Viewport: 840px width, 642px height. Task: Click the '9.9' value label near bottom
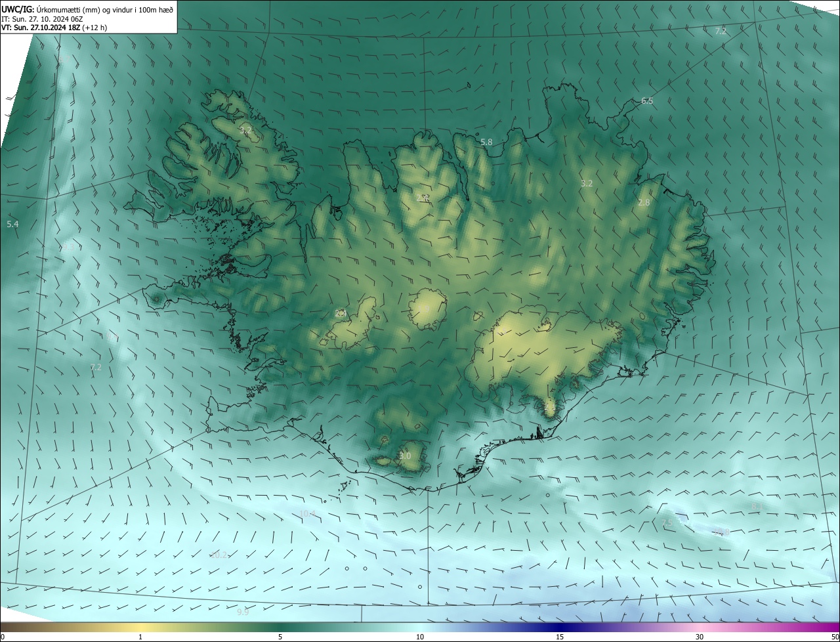coord(243,612)
